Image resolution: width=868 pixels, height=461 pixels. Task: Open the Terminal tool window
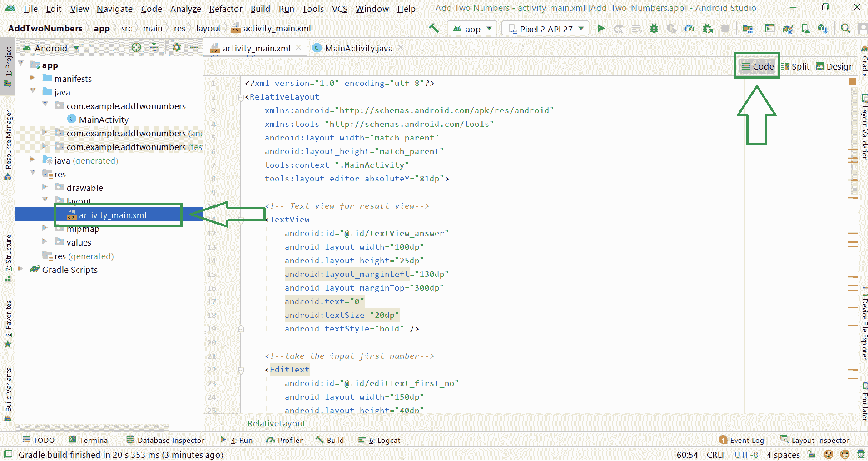click(x=89, y=440)
